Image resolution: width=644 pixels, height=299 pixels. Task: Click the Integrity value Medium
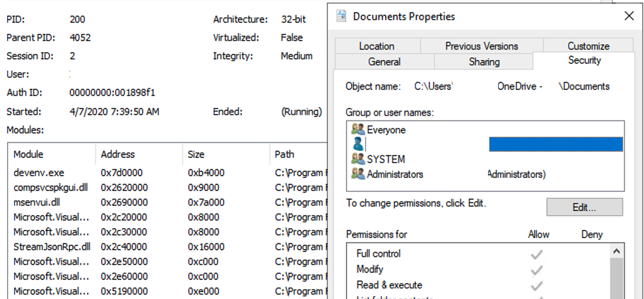(297, 56)
